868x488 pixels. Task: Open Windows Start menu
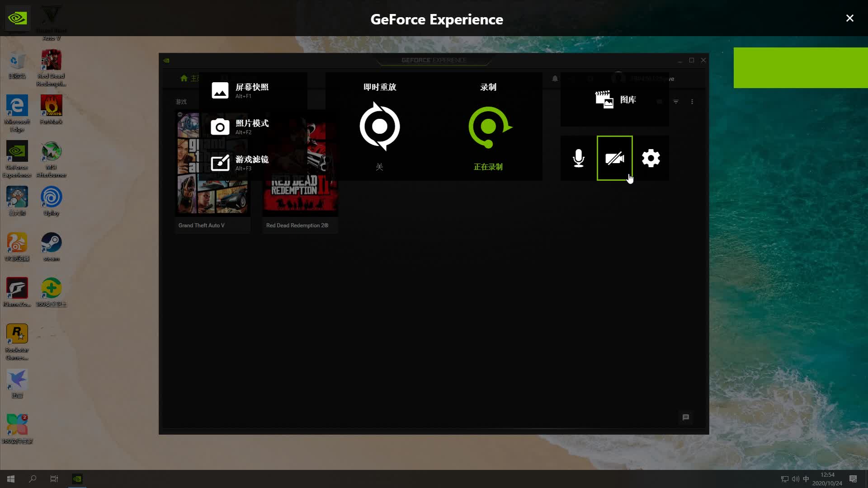[11, 479]
